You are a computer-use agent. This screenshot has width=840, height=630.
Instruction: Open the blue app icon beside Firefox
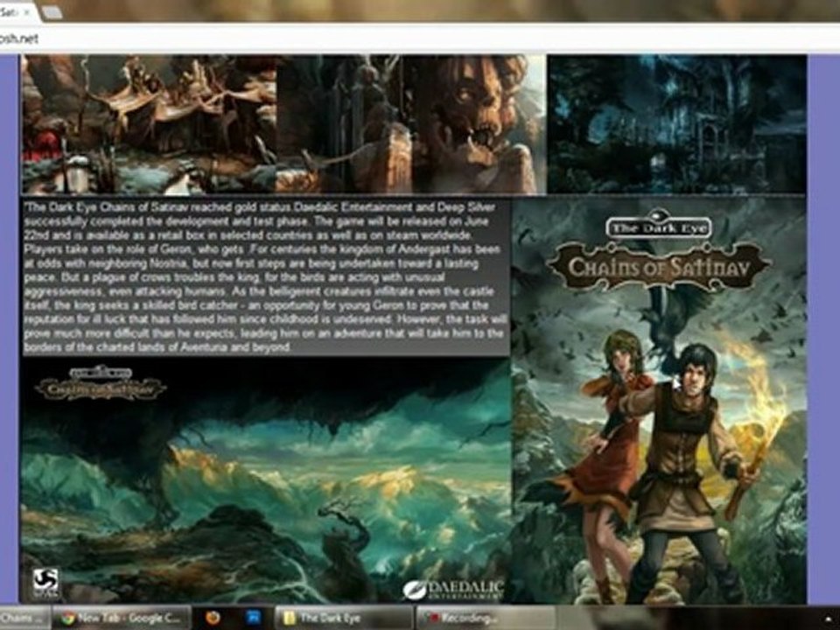click(254, 618)
